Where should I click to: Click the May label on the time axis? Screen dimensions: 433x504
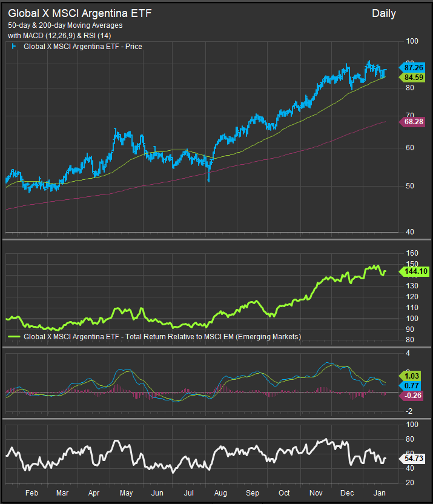126,493
